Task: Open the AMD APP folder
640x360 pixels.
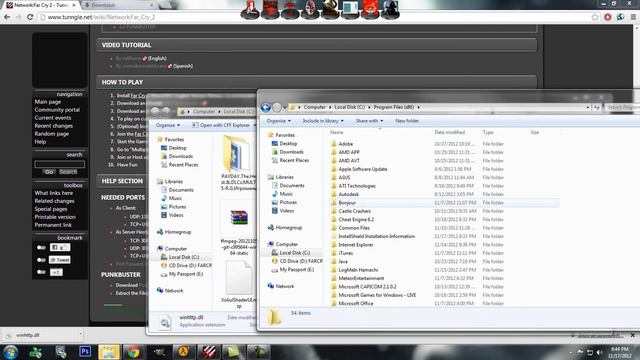Action: (x=349, y=152)
